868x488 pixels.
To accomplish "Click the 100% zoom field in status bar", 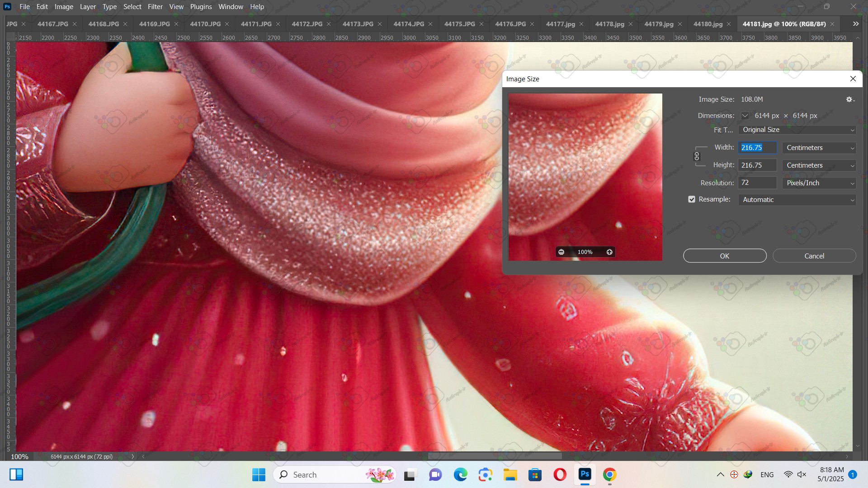I will pos(19,456).
